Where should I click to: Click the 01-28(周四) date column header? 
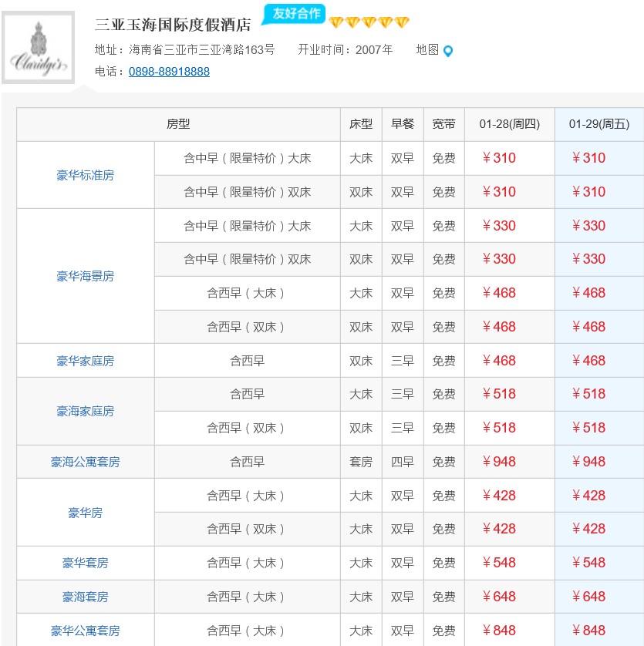tap(509, 124)
